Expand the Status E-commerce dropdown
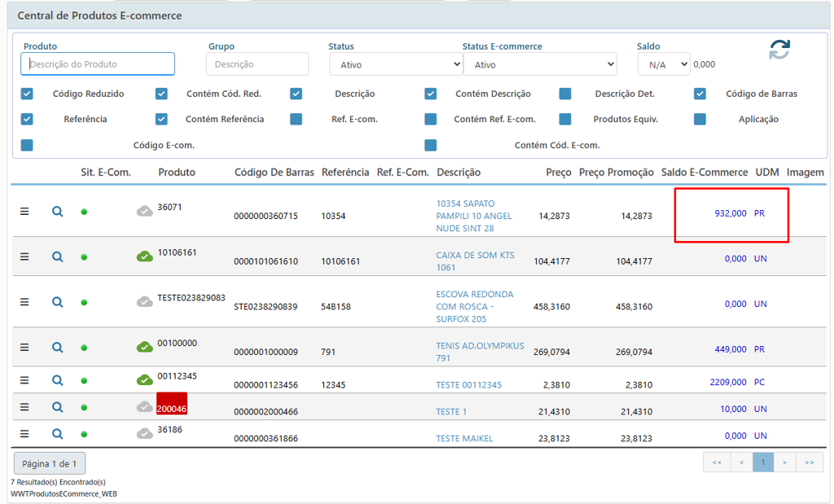The image size is (834, 504). pos(539,64)
